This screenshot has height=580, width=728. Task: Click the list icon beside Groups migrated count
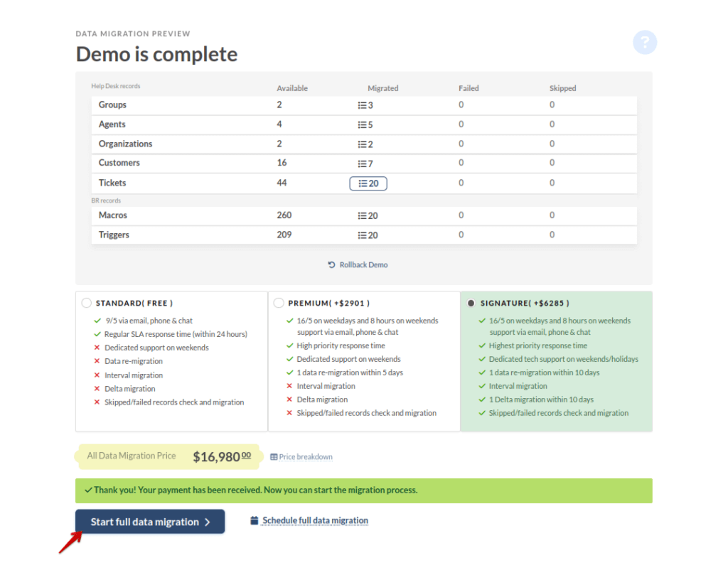click(x=361, y=104)
